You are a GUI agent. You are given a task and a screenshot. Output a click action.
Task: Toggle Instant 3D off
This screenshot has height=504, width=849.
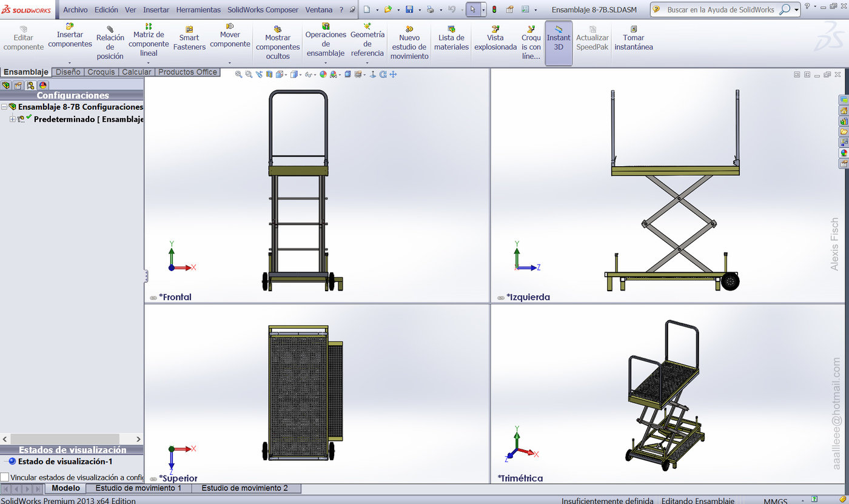[558, 42]
